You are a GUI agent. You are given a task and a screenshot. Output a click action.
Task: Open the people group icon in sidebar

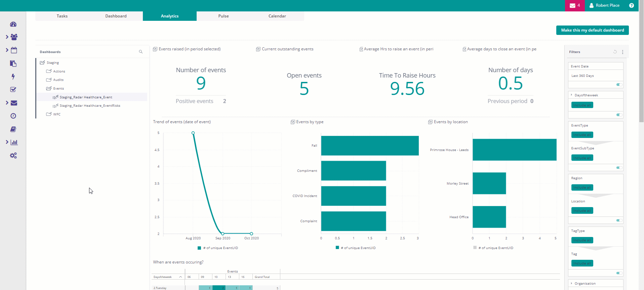[14, 37]
